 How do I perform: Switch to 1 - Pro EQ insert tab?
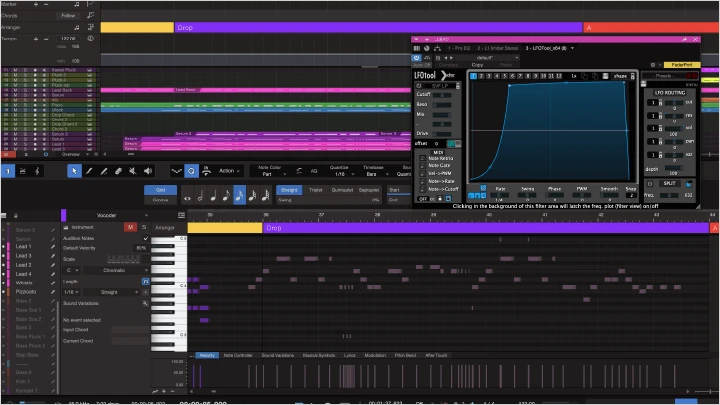click(x=459, y=48)
